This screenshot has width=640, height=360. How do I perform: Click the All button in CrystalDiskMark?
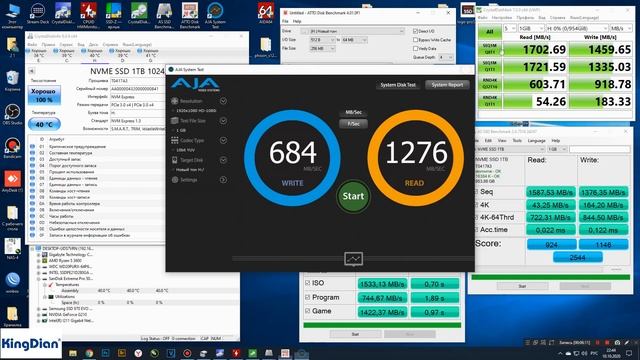pyautogui.click(x=489, y=31)
